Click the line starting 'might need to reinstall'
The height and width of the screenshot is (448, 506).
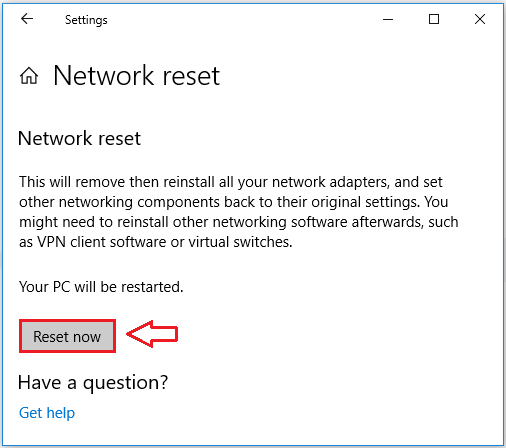tap(239, 222)
